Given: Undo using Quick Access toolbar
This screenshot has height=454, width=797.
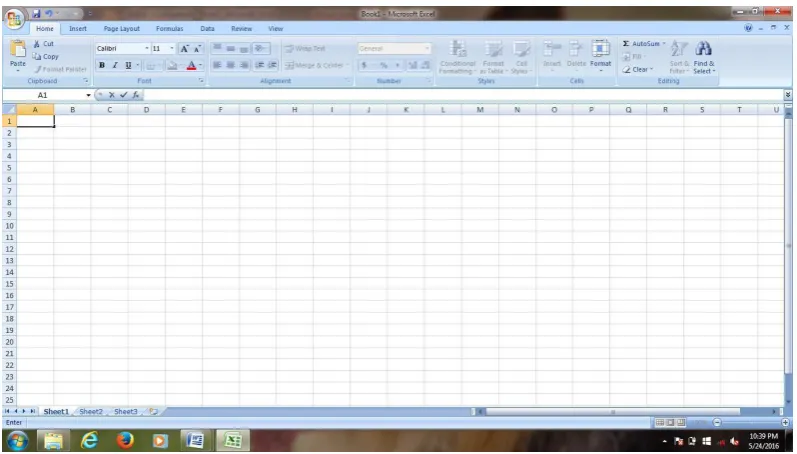Looking at the screenshot, I should (49, 14).
